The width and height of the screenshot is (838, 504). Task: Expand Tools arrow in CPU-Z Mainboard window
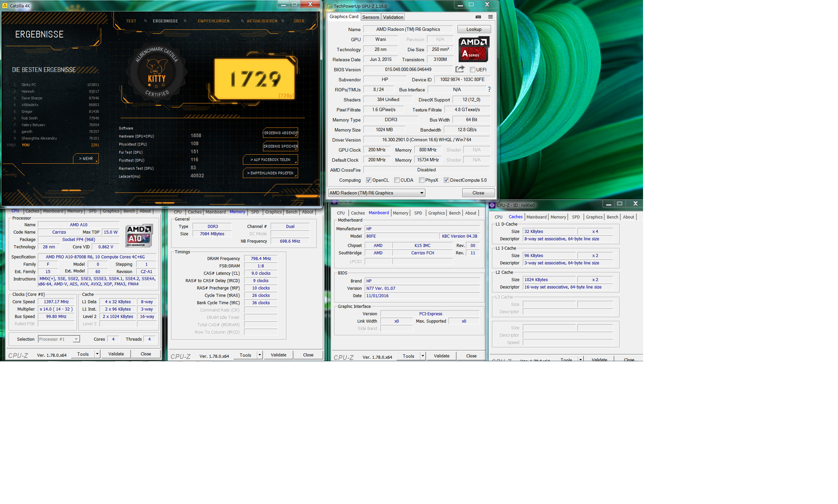(x=423, y=356)
